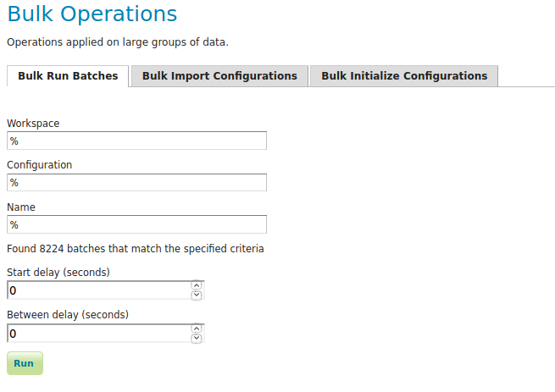Focus the Configuration input field

pos(136,183)
